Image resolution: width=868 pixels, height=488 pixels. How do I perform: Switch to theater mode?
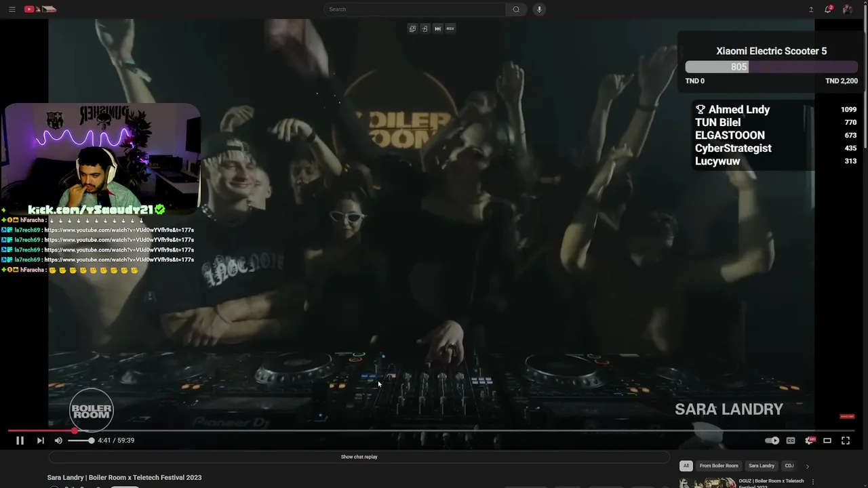(x=827, y=441)
